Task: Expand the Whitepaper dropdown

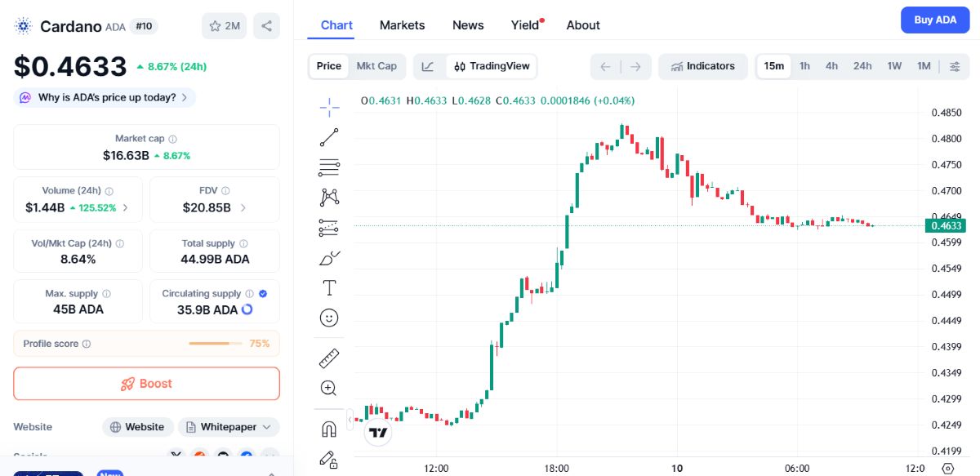Action: (x=229, y=427)
